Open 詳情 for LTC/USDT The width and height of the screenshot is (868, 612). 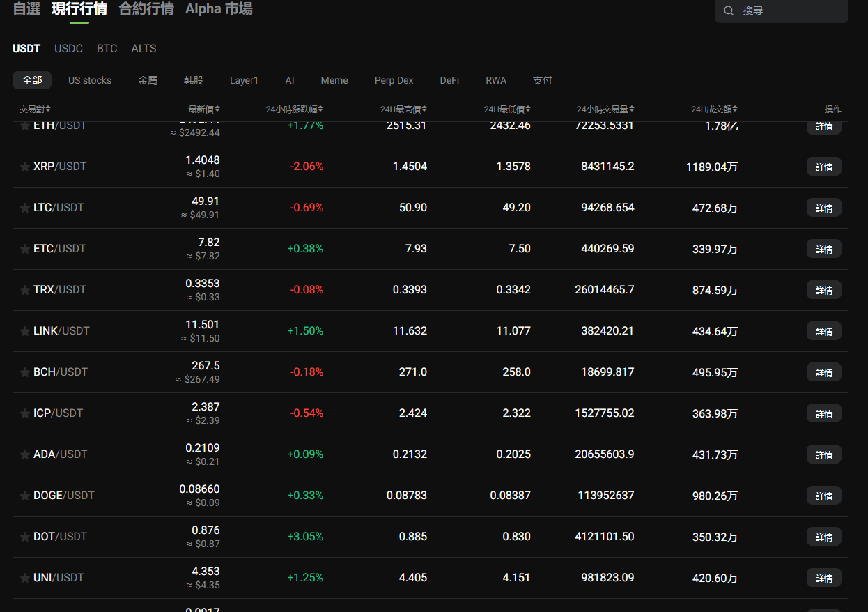point(824,208)
